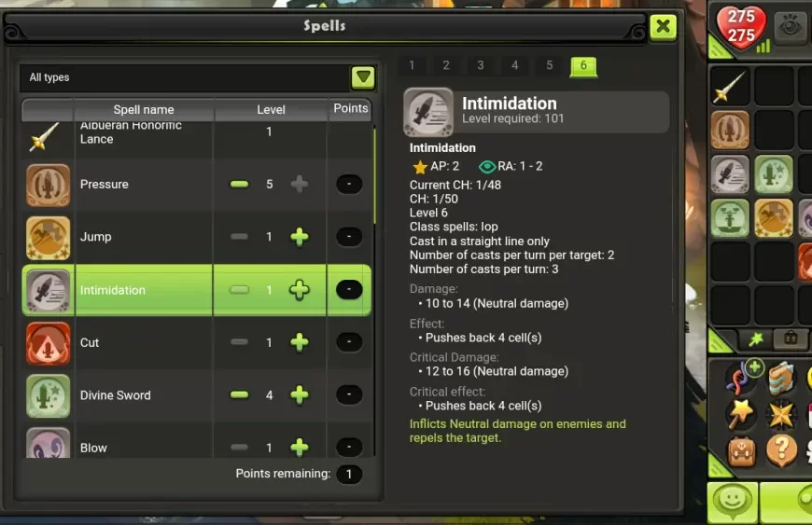Sort by the Spell name column header

[x=144, y=110]
